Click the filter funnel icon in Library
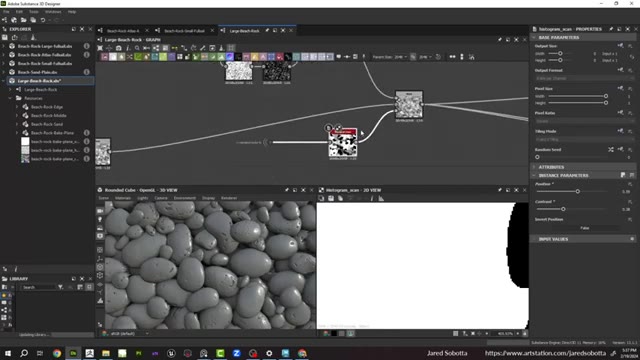This screenshot has height=360, width=640. tap(60, 287)
